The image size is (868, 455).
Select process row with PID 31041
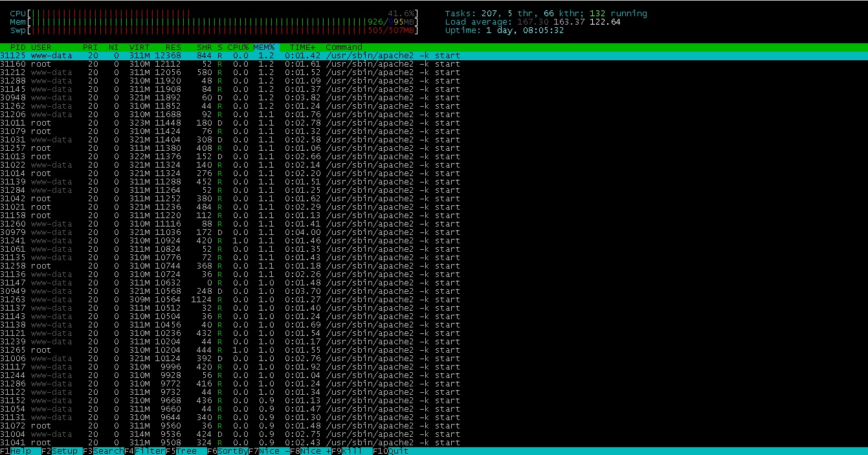pyautogui.click(x=434, y=443)
